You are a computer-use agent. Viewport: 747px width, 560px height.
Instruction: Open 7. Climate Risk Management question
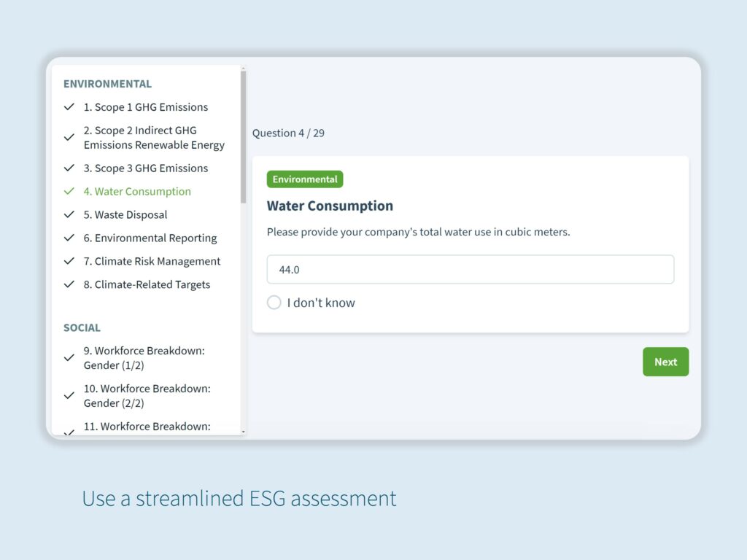pos(151,262)
